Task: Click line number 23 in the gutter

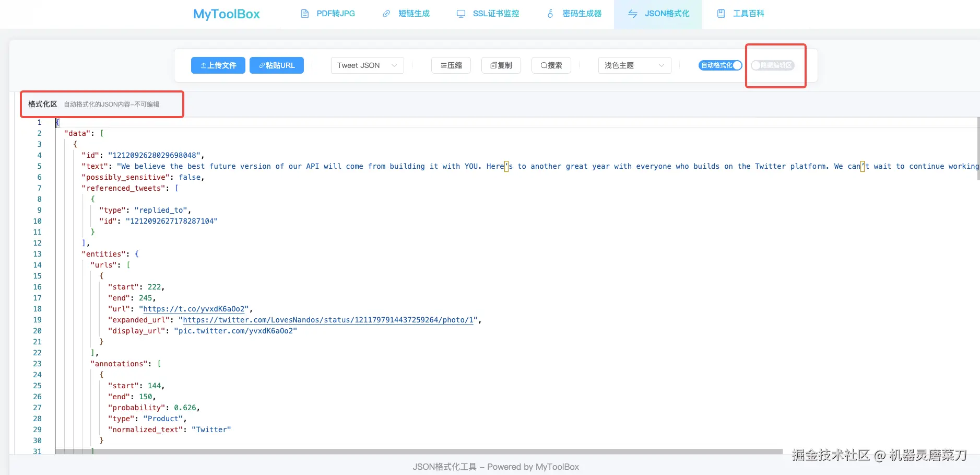Action: pyautogui.click(x=37, y=364)
